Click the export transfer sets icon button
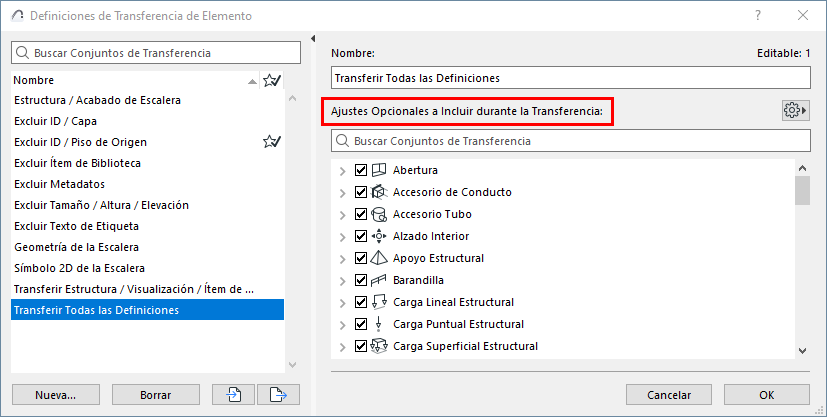This screenshot has width=827, height=417. coord(279,395)
